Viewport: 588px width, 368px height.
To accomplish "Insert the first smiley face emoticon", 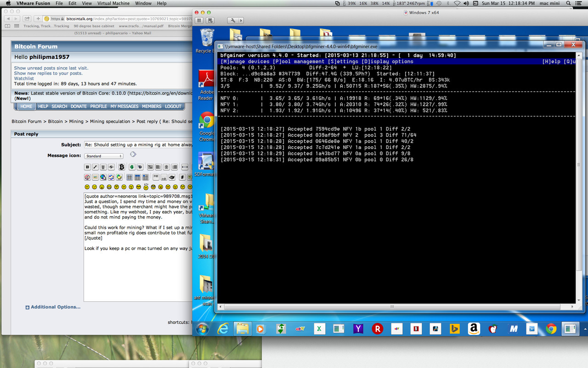I will (x=87, y=187).
